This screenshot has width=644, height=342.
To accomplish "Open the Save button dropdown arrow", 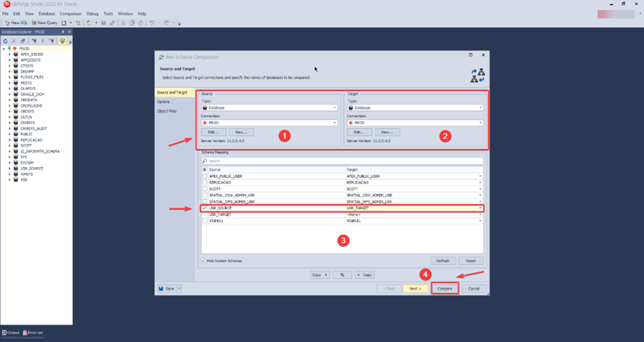I will pos(180,288).
